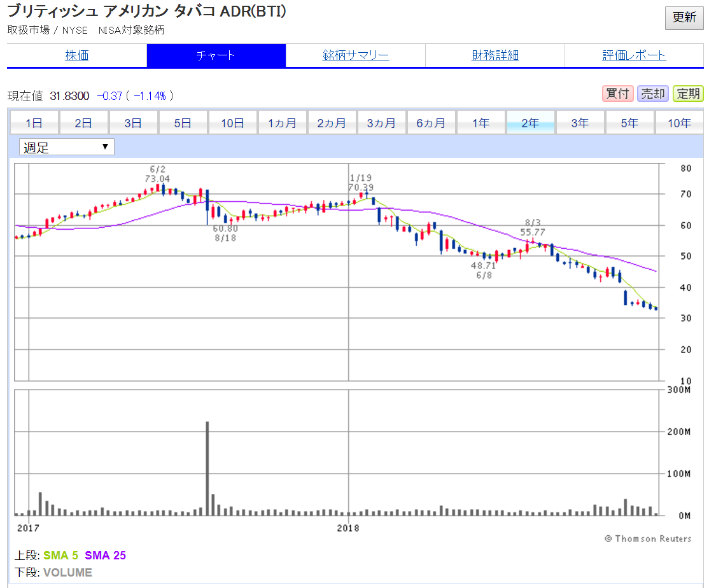This screenshot has width=709, height=588.
Task: Click the 2018 axis label
Action: pyautogui.click(x=348, y=528)
